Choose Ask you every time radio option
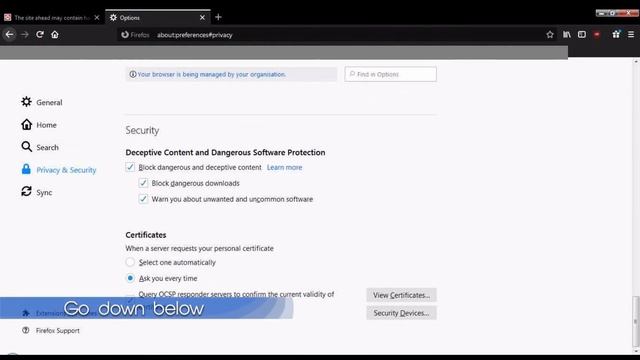 tap(130, 278)
